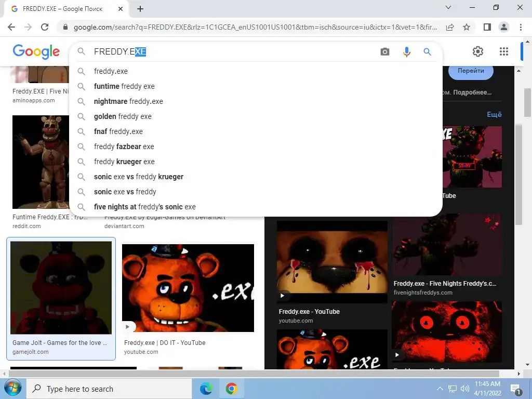
Task: Click the network icon in the system tray
Action: click(x=453, y=389)
